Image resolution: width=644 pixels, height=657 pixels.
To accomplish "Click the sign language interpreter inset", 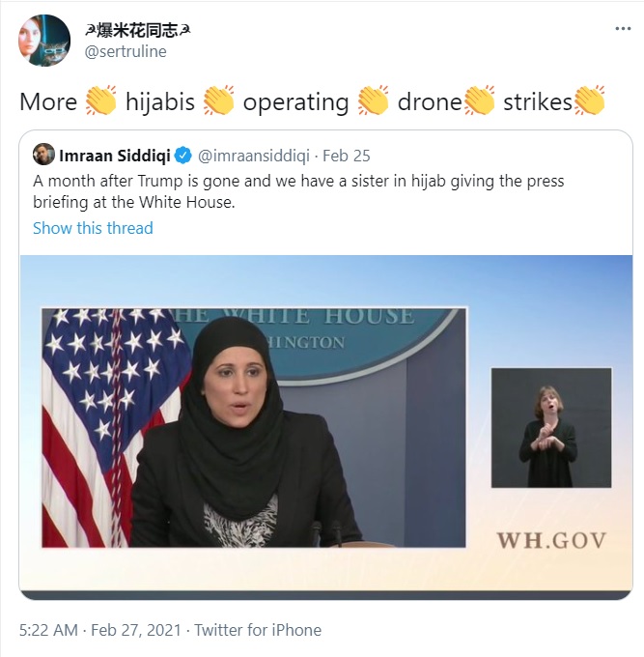I will click(x=551, y=428).
